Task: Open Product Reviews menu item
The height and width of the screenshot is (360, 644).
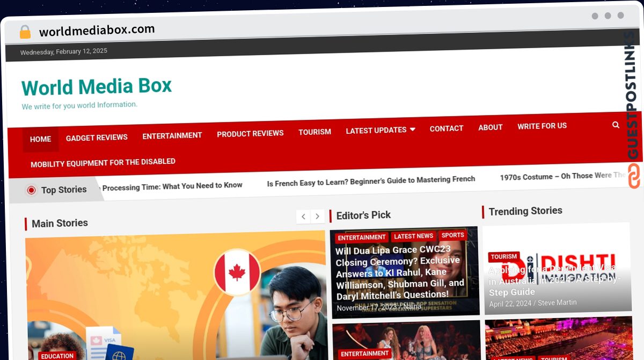Action: [x=250, y=133]
